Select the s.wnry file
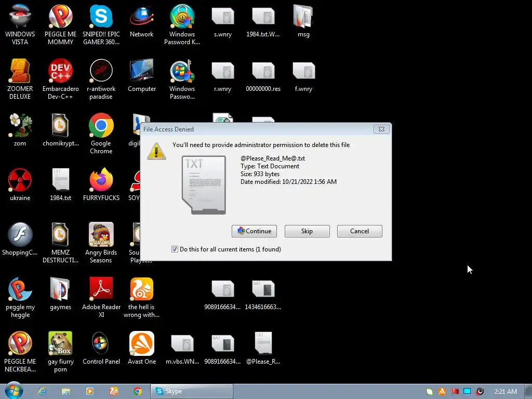532x399 pixels. 223,22
